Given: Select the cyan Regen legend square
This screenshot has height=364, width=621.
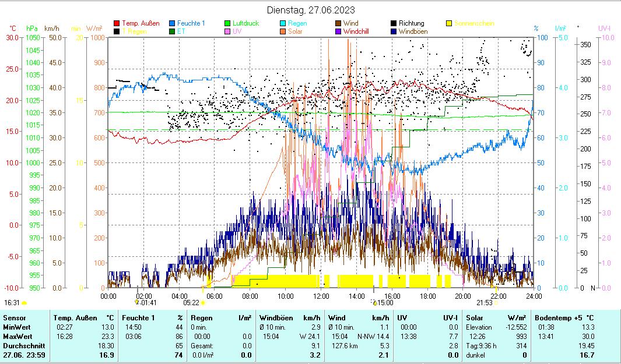Looking at the screenshot, I should tap(283, 24).
